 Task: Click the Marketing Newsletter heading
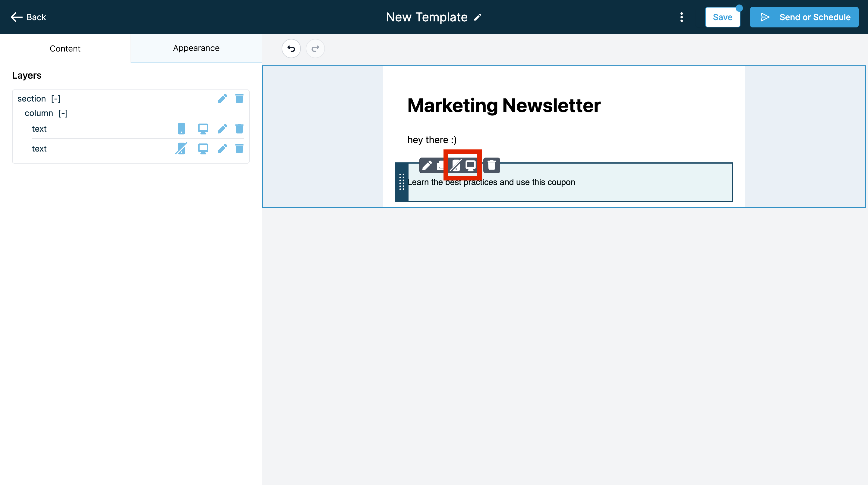click(504, 105)
